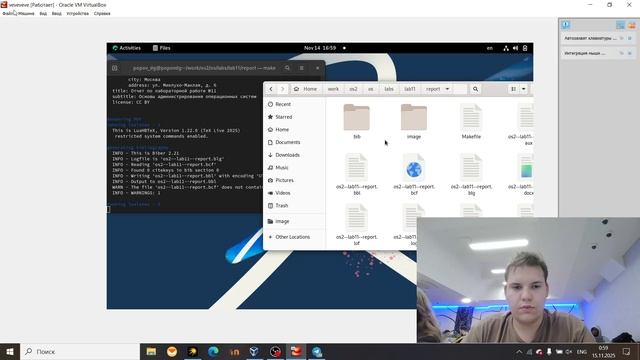Image resolution: width=640 pixels, height=360 pixels.
Task: Open the VirtualBox 'Устройства' menu
Action: pos(78,13)
